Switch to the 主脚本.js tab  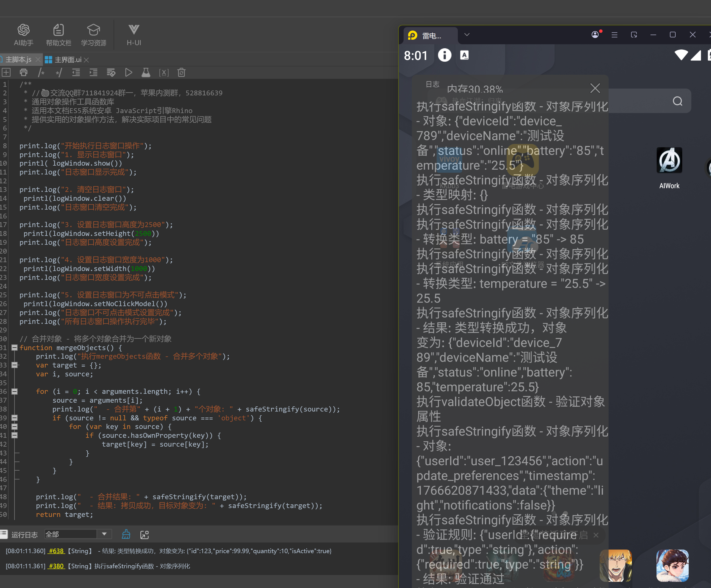(18, 60)
